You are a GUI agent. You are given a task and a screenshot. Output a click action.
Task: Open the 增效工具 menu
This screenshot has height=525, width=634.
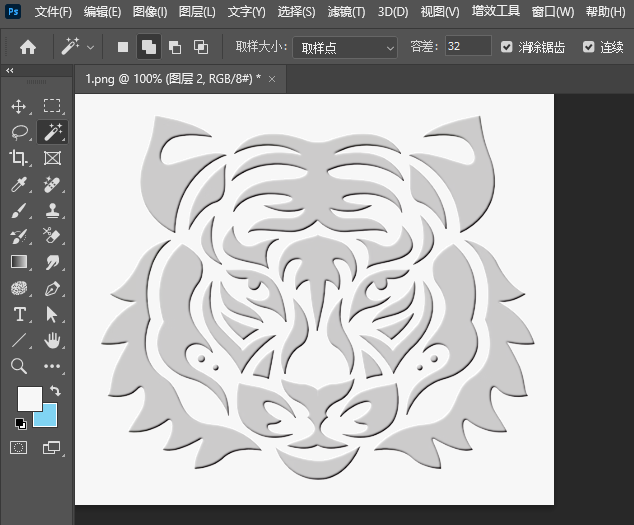pos(496,11)
